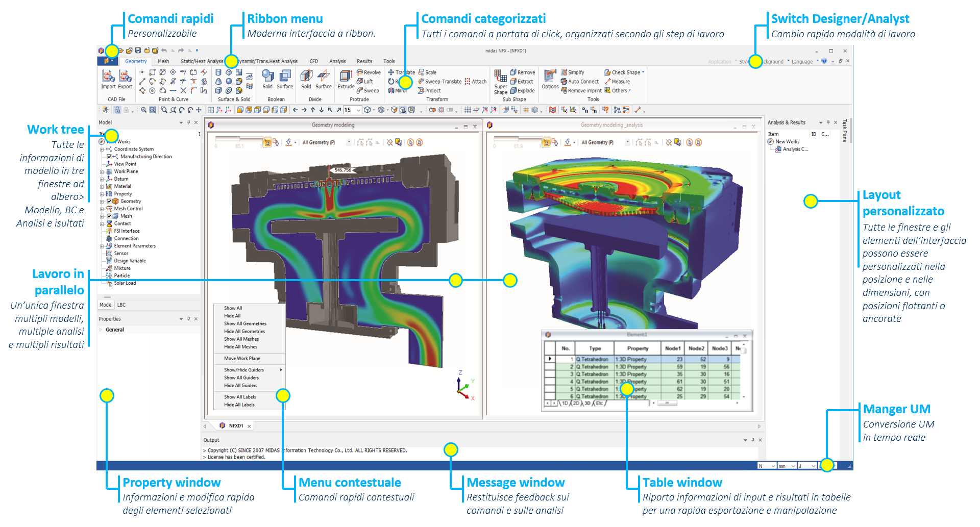This screenshot has height=527, width=980.
Task: Click the Import CAD file icon
Action: pyautogui.click(x=108, y=80)
